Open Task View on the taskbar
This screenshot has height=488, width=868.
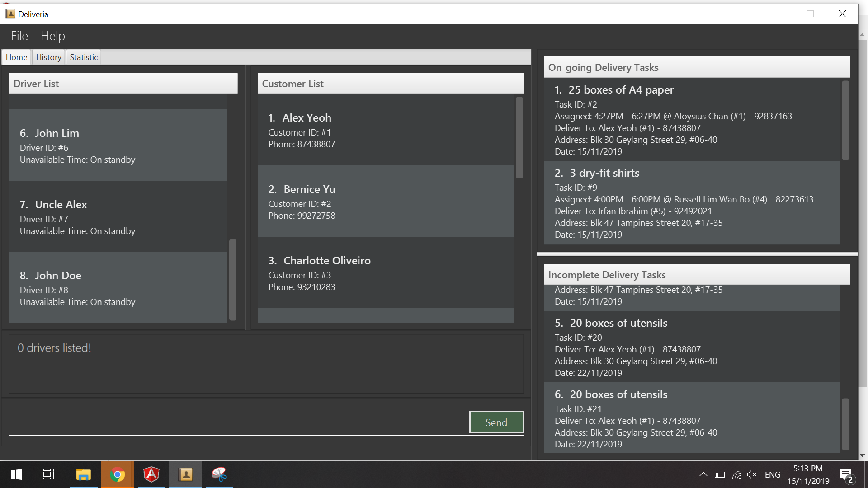pos(48,474)
